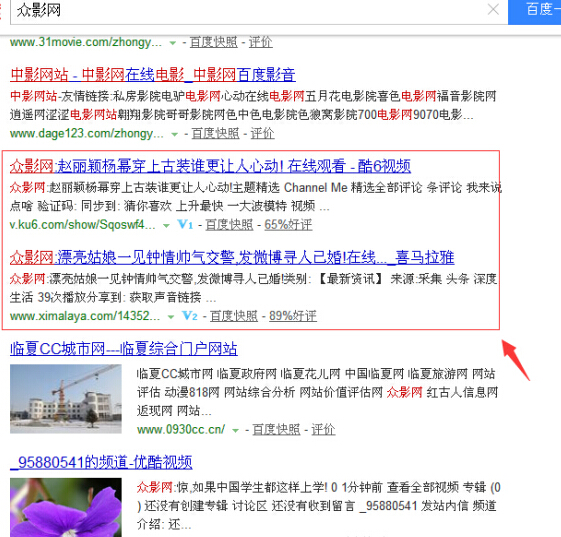This screenshot has width=561, height=537.
Task: Open 临夏CC城市网 portal result title
Action: (x=124, y=348)
